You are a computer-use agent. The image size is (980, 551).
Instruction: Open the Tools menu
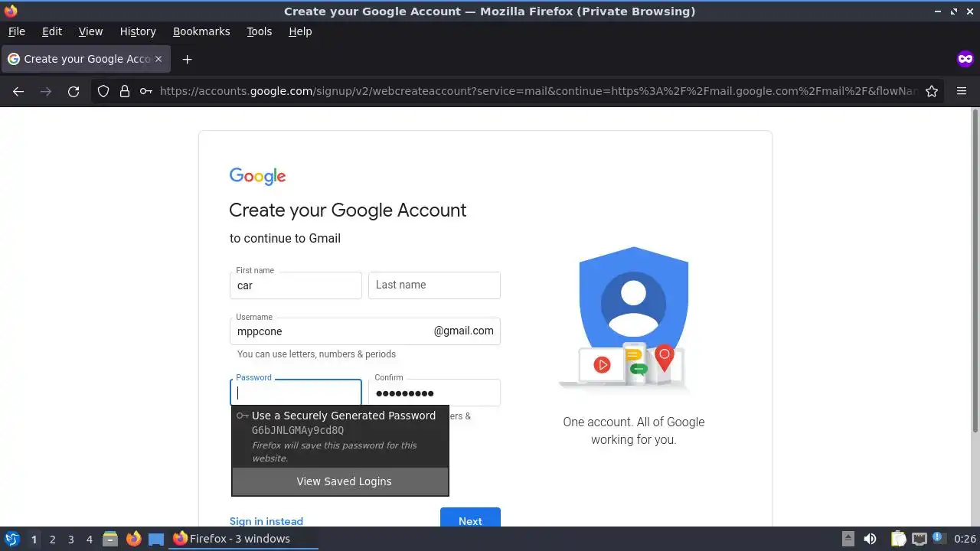point(260,31)
